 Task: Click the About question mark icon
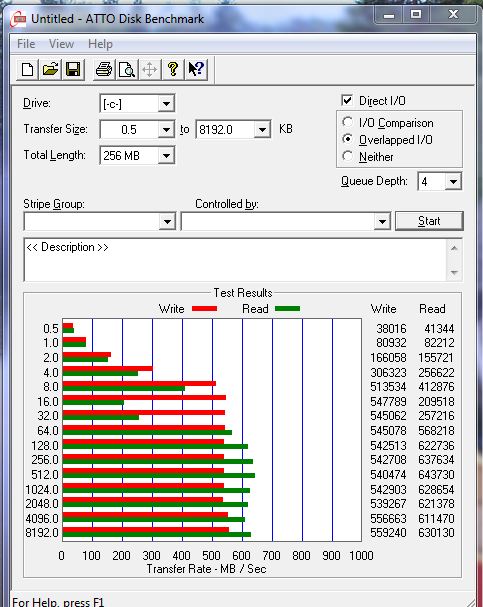coord(173,70)
